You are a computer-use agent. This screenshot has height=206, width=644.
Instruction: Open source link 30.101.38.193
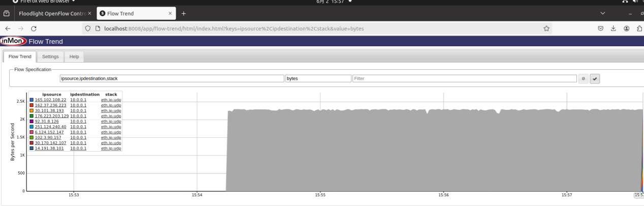pos(49,110)
